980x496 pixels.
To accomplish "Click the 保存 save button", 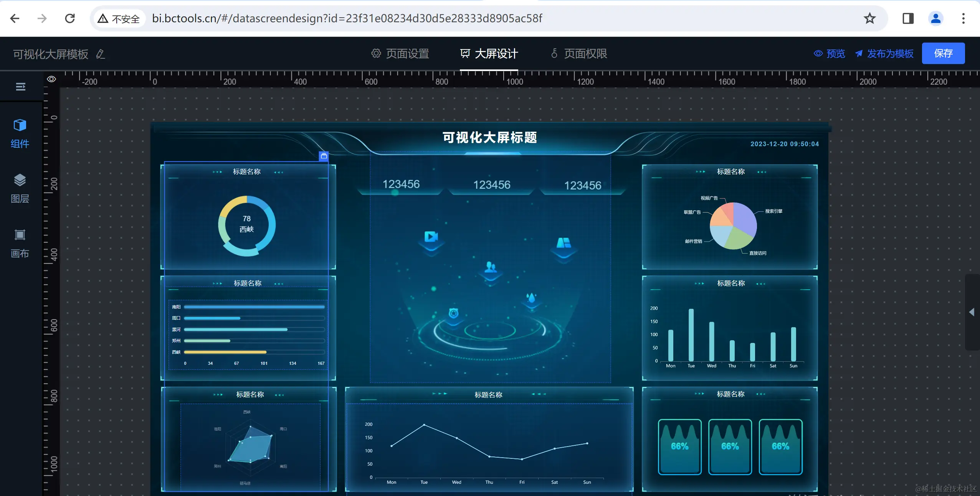I will pos(943,53).
